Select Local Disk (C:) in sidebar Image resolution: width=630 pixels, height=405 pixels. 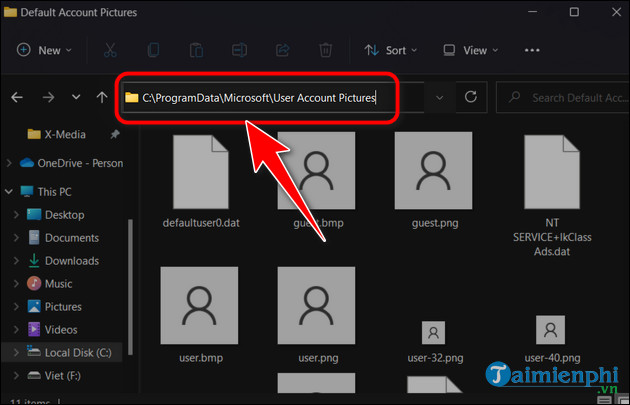(69, 352)
